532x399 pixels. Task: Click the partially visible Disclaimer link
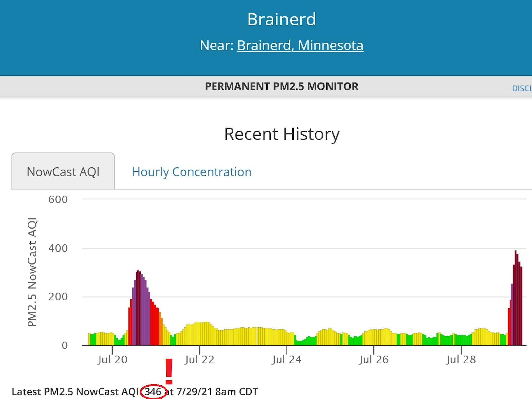coord(522,88)
